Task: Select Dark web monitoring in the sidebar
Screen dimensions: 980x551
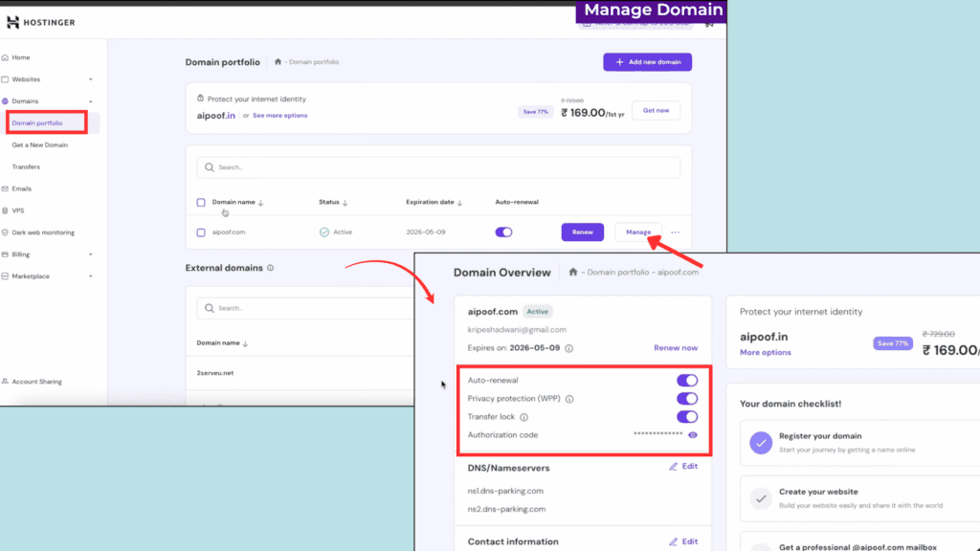Action: [x=43, y=232]
